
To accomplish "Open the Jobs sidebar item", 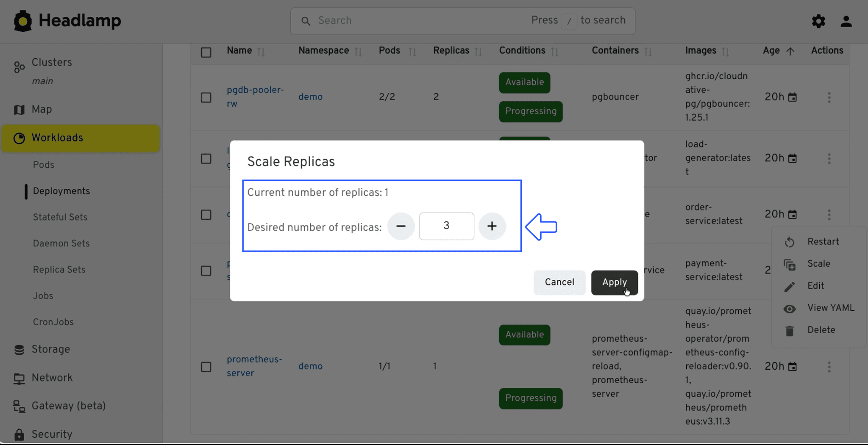I will (43, 296).
